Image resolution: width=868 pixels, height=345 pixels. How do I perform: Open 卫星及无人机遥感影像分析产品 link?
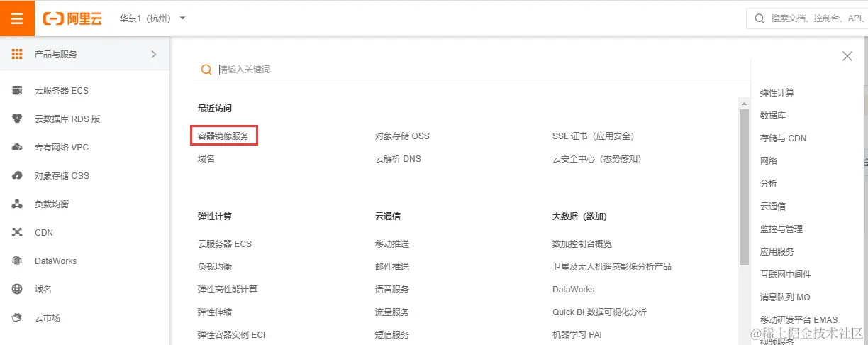[612, 266]
